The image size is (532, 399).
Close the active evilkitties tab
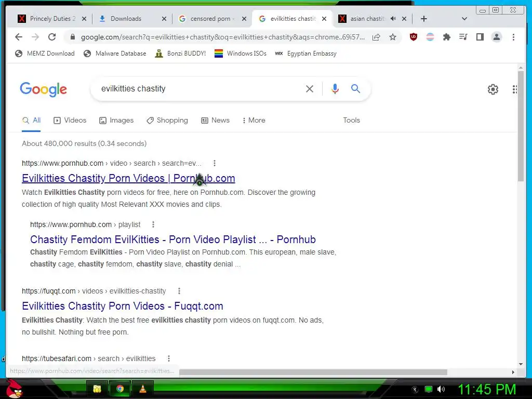pyautogui.click(x=324, y=19)
